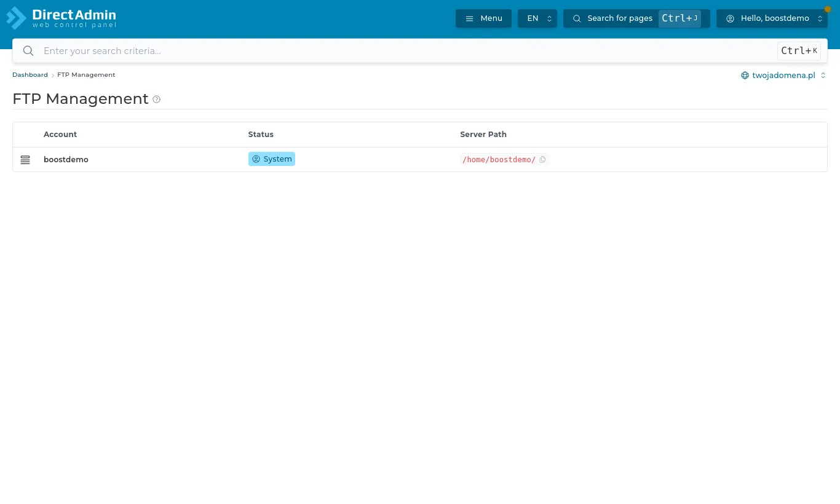Open the twojadomena.pl domain selector
The image size is (840, 504).
click(783, 75)
